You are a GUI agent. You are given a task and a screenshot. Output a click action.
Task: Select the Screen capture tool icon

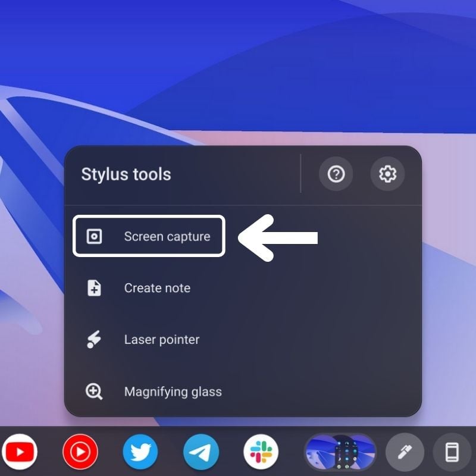tap(94, 236)
